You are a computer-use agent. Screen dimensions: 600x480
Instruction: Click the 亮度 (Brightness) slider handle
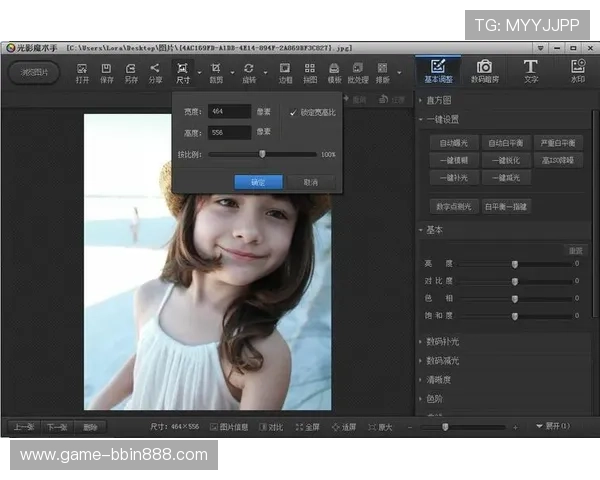(515, 264)
